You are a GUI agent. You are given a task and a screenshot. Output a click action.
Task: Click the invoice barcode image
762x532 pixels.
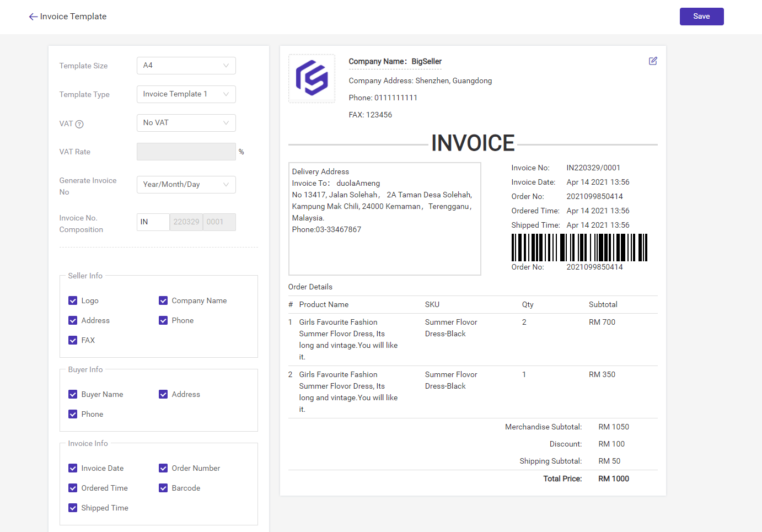point(579,248)
